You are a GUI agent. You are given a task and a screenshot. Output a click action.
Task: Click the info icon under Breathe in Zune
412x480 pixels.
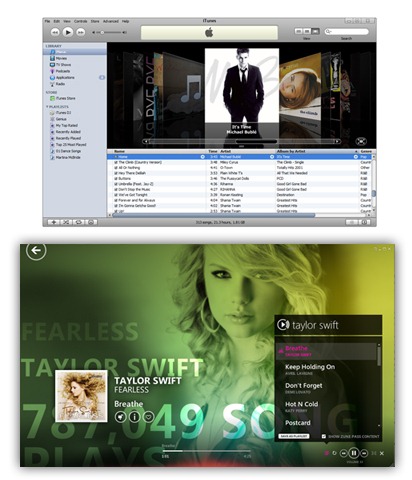pos(134,417)
